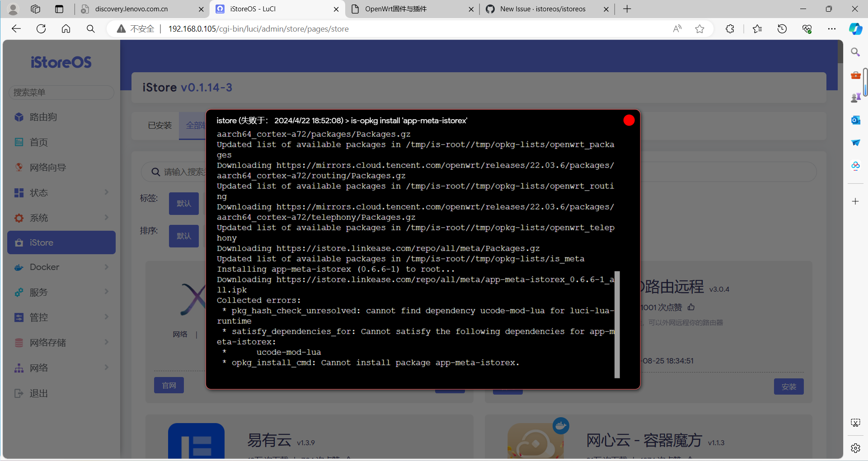Switch to the 已安装 tab
Image resolution: width=868 pixels, height=461 pixels.
click(x=160, y=126)
